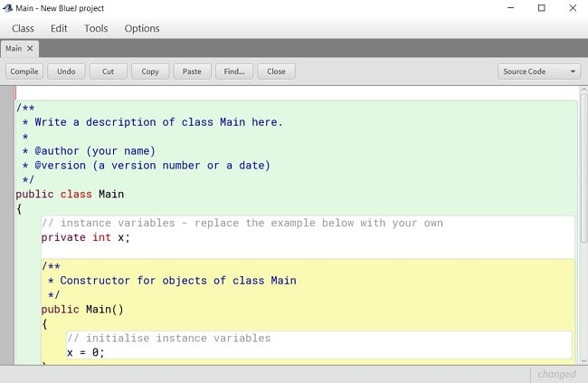Image resolution: width=588 pixels, height=383 pixels.
Task: Place cursor on the 'private int x;' line
Action: pyautogui.click(x=86, y=237)
